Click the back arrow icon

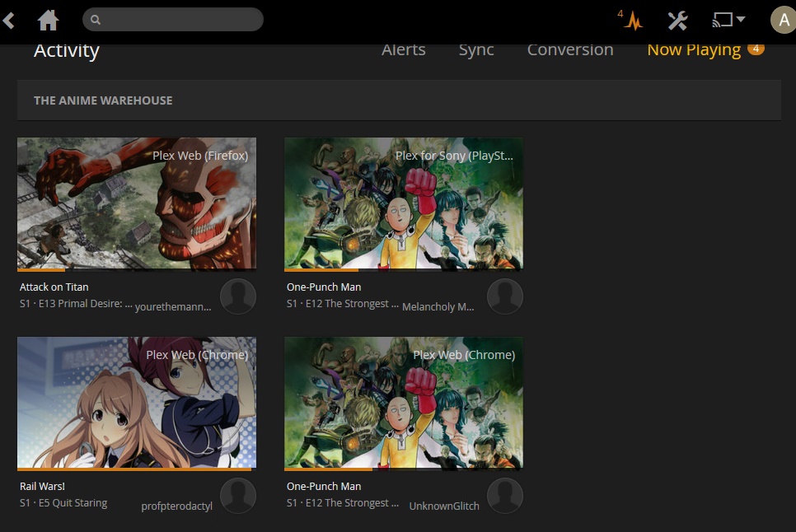coord(9,20)
